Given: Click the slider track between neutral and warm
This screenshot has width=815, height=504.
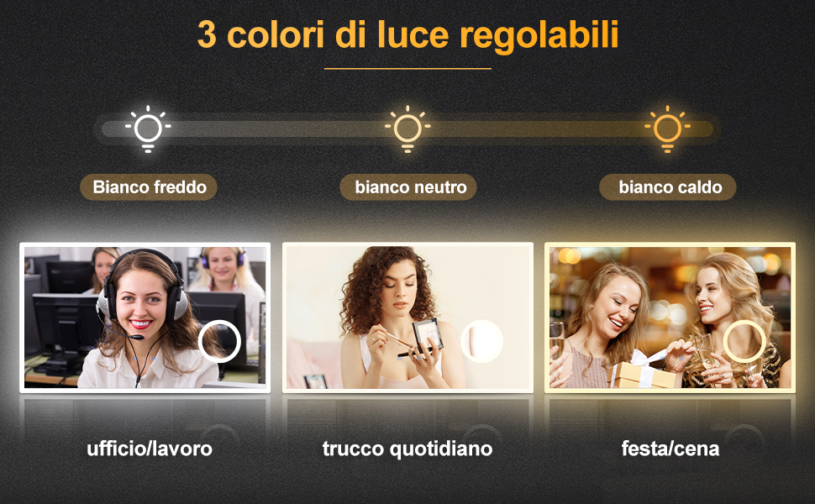Looking at the screenshot, I should coord(538,129).
